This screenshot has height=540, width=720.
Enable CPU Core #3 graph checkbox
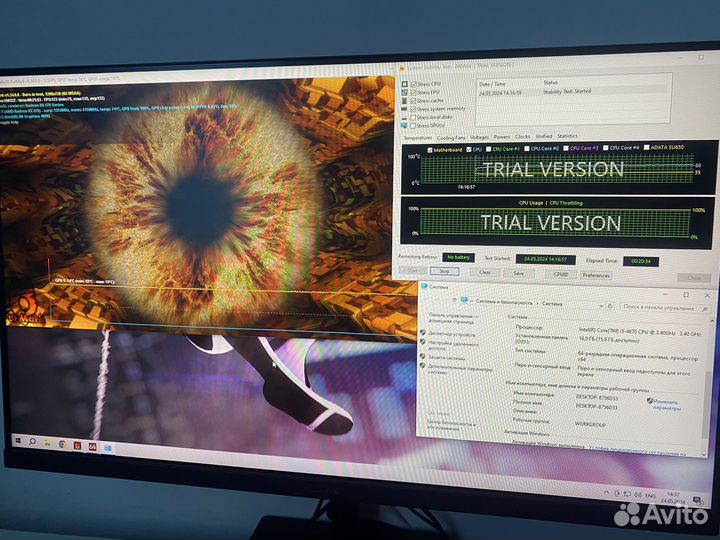click(566, 148)
